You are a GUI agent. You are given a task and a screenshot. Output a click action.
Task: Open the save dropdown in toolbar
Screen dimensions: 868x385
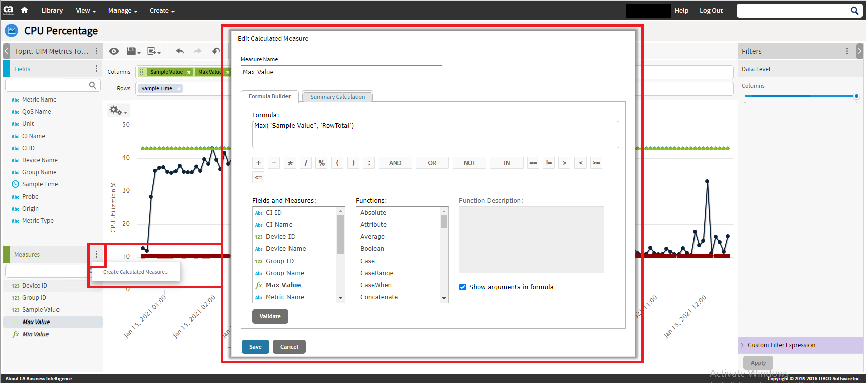(x=133, y=51)
